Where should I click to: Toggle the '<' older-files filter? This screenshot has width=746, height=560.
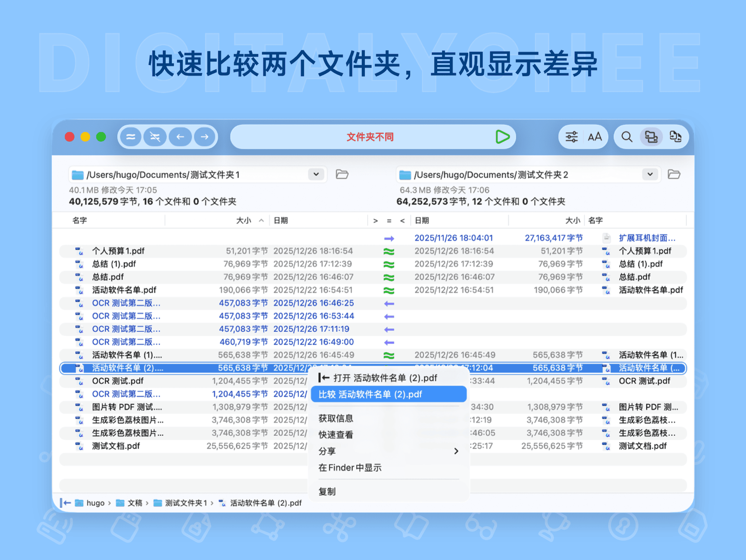pos(403,220)
